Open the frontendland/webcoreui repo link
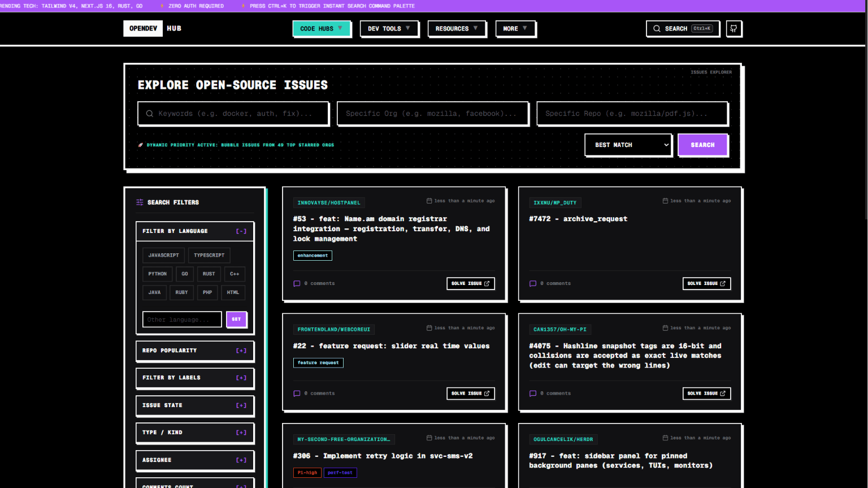The height and width of the screenshot is (488, 868). coord(333,329)
